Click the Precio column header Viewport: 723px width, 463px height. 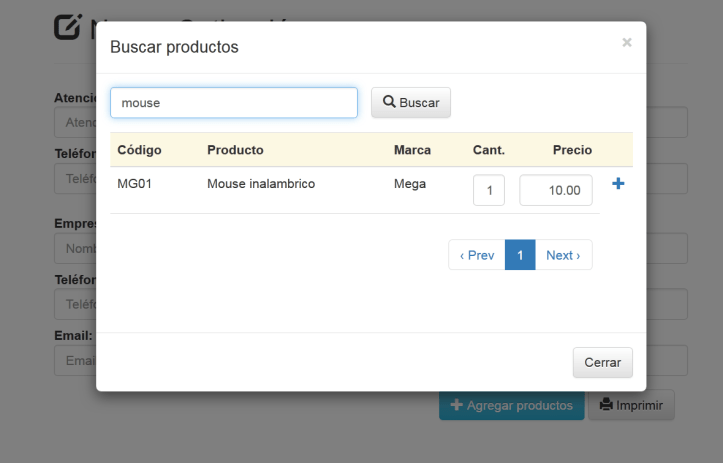(x=572, y=150)
